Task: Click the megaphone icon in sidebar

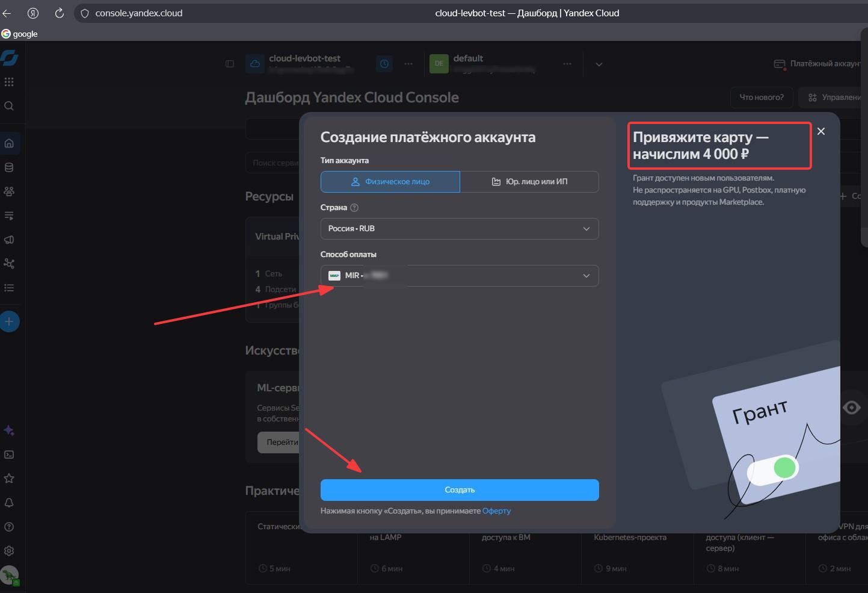Action: tap(9, 240)
